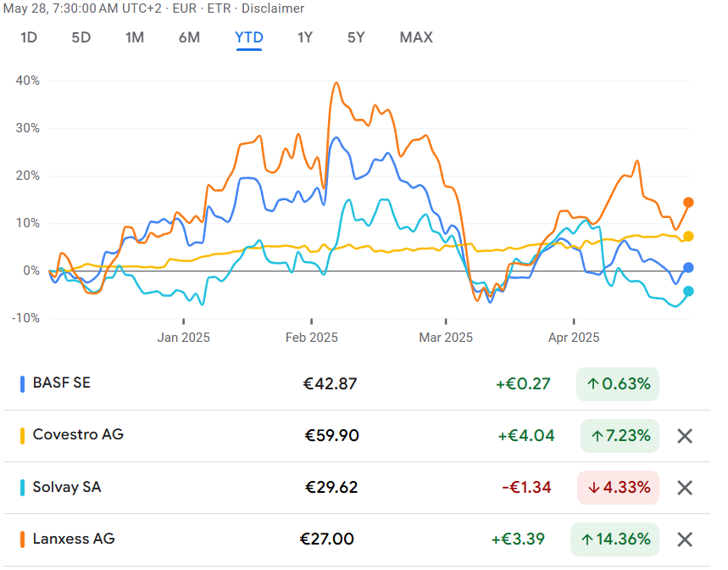Open the BASF SE stock name

pyautogui.click(x=62, y=383)
